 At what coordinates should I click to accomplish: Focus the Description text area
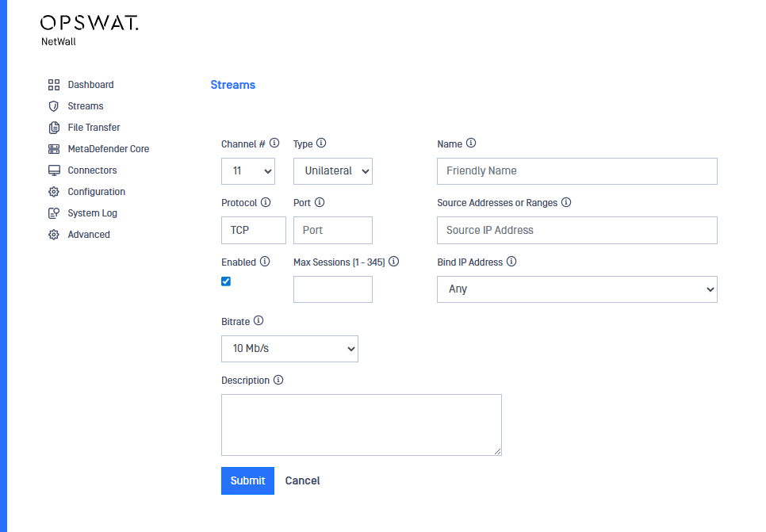coord(361,424)
